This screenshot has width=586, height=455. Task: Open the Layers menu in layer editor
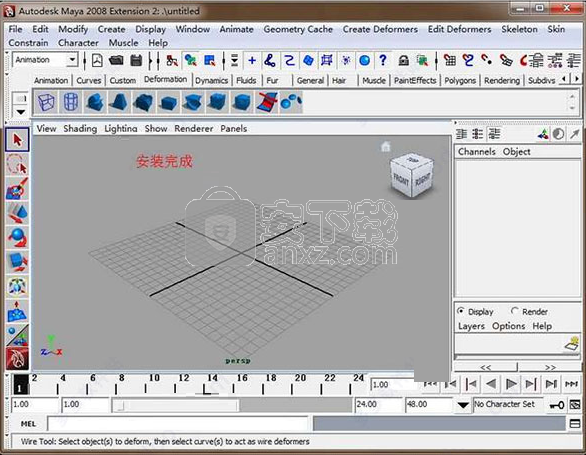pyautogui.click(x=471, y=326)
